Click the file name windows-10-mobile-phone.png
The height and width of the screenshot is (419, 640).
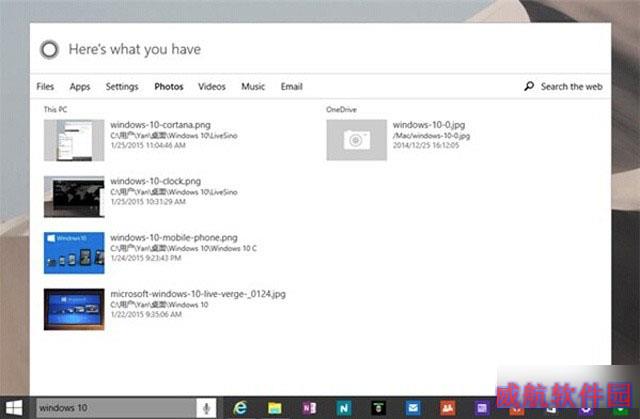(x=174, y=237)
